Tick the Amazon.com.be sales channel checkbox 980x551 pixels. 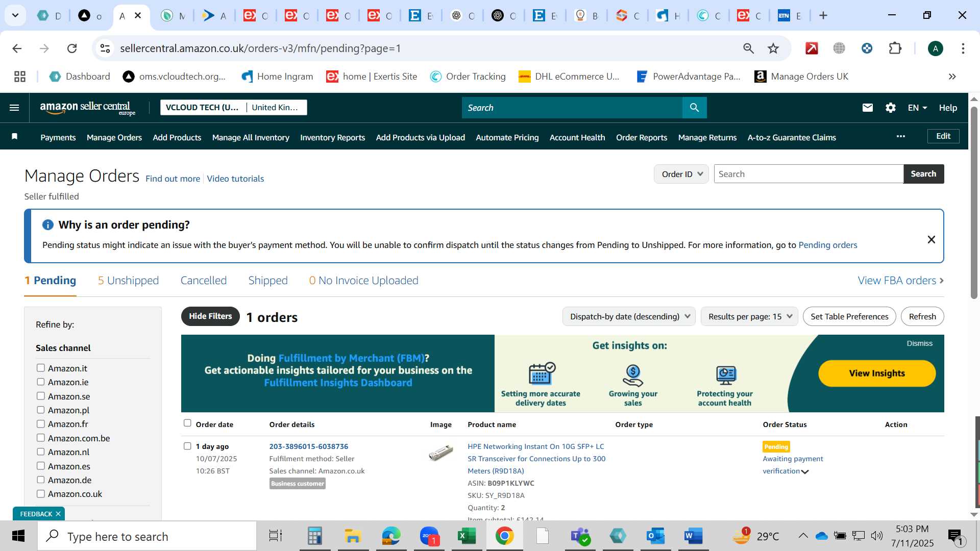(41, 438)
